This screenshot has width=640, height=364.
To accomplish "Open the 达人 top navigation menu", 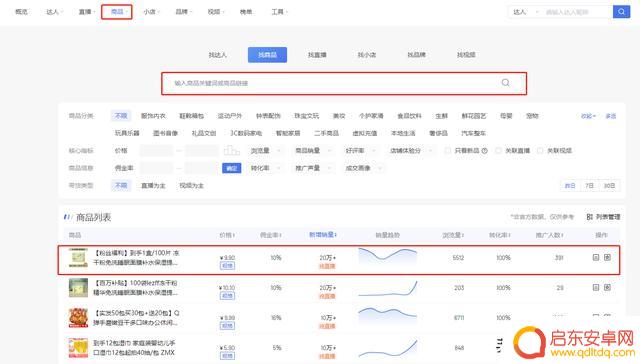I will point(54,12).
